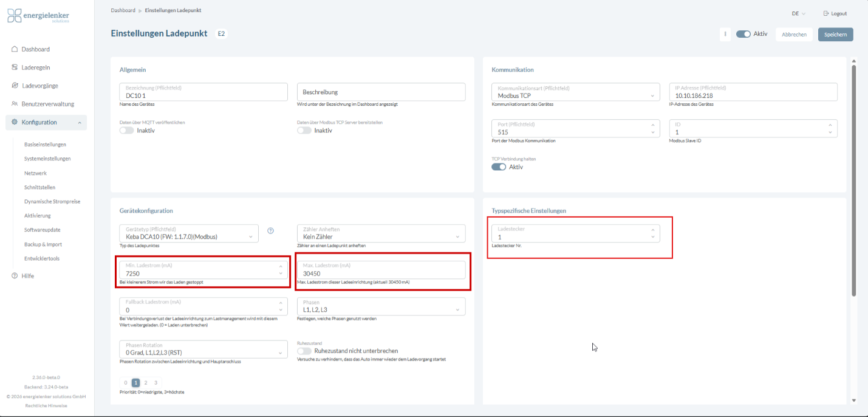The image size is (868, 417).
Task: Click the Bezeichnung field with DC10 1
Action: 203,92
